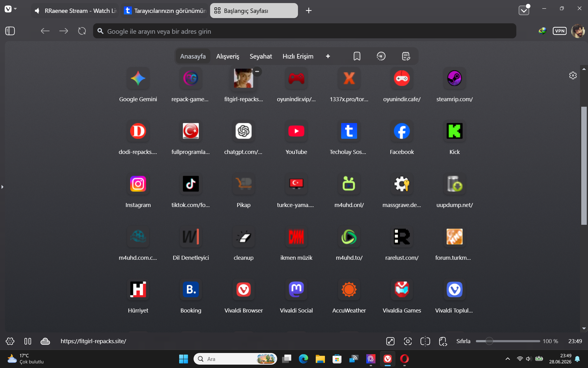
Task: Capture a page screenshot
Action: coord(408,341)
